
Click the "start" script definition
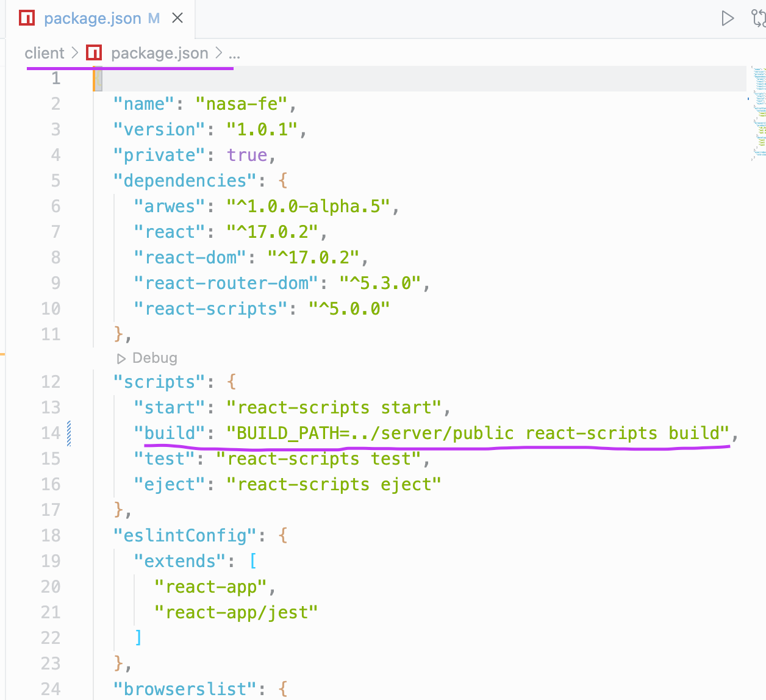(x=171, y=407)
